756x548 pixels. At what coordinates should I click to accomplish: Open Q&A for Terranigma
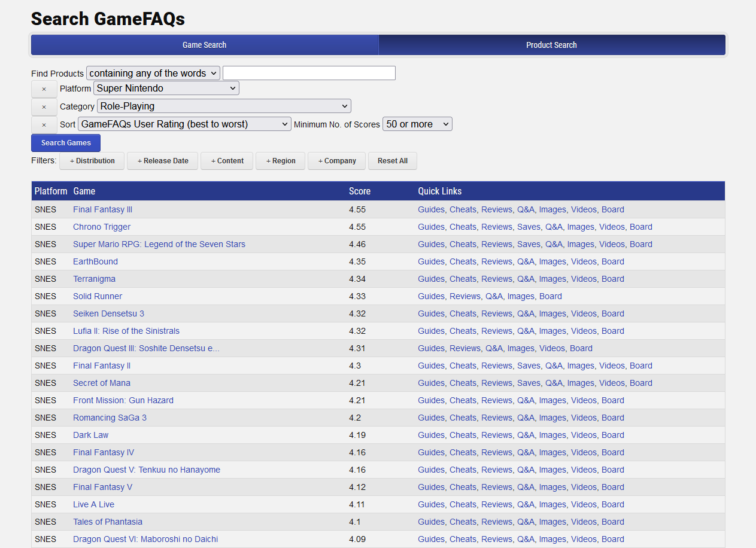pos(526,279)
